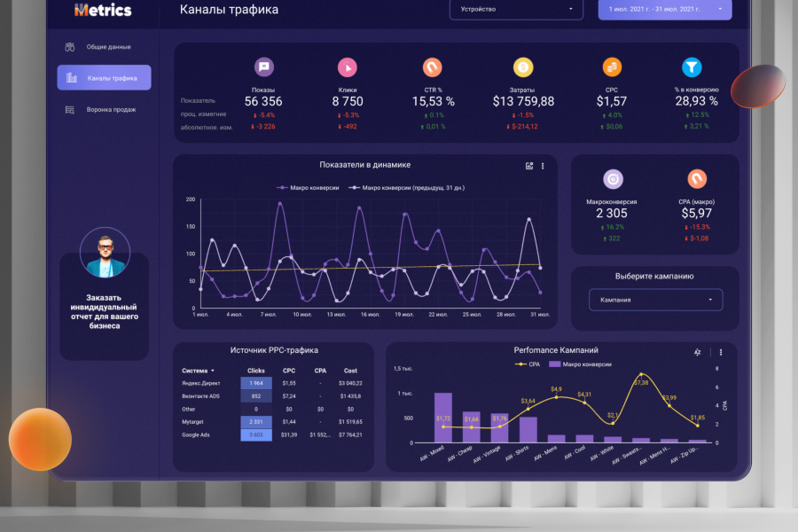
Task: Click the $7,38 CPA data point
Action: pyautogui.click(x=641, y=375)
